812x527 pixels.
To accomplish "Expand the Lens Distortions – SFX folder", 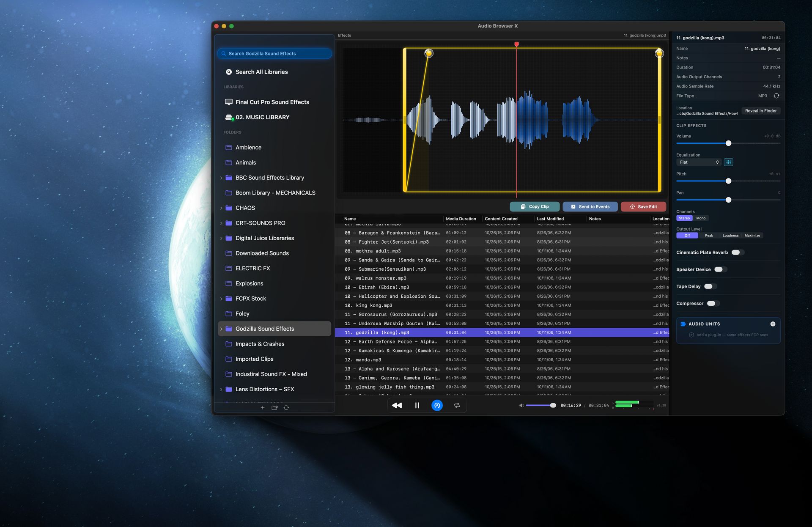I will coord(221,390).
